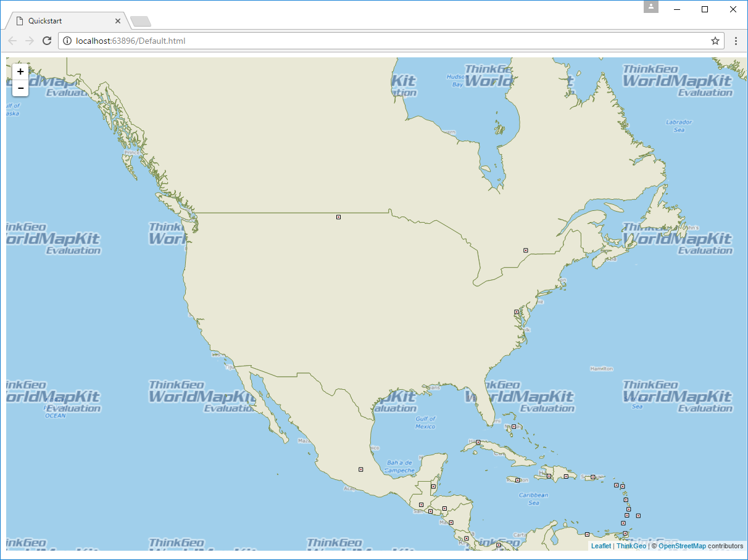Select the Kingston marker in Jamaica
The height and width of the screenshot is (560, 748).
(517, 480)
